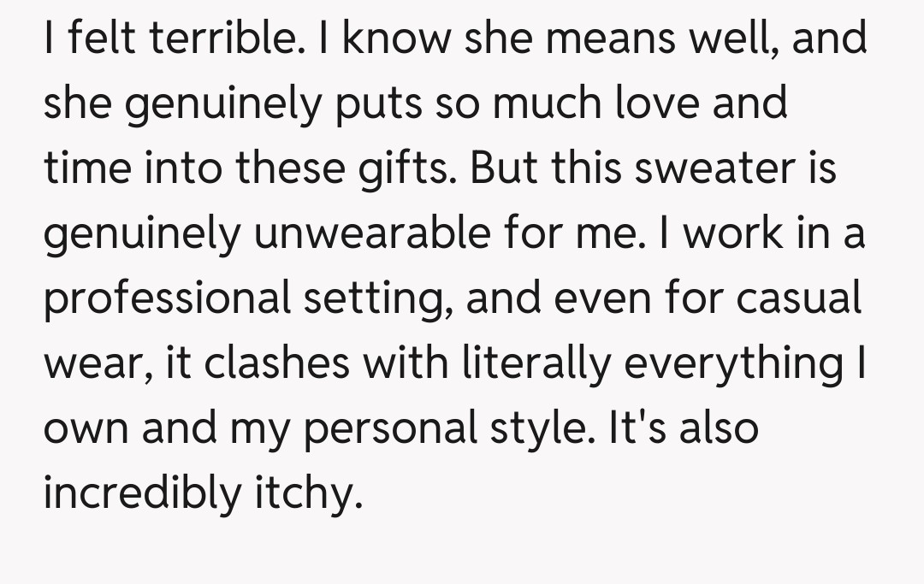Click the word "casual"

[797, 299]
